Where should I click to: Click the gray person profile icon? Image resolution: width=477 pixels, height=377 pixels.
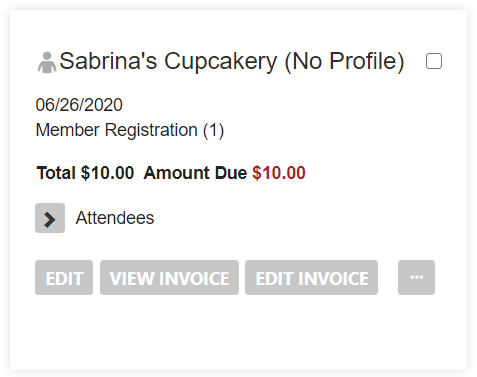coord(47,62)
